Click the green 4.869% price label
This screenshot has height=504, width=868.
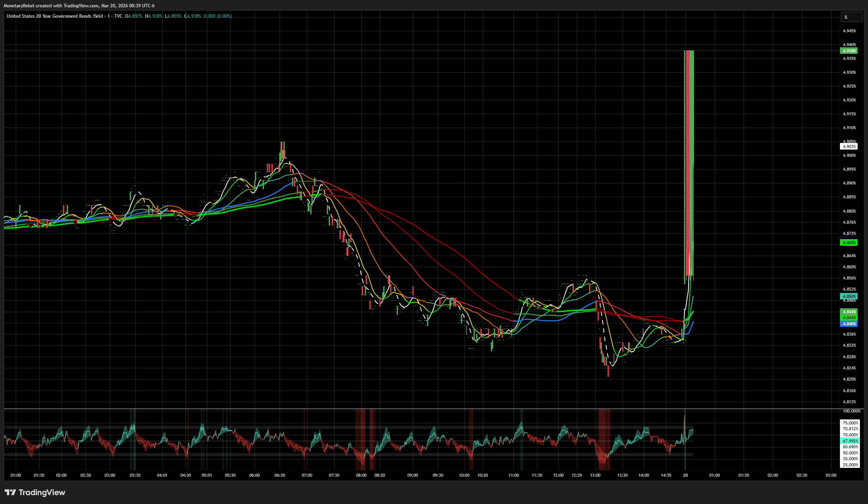click(x=849, y=243)
